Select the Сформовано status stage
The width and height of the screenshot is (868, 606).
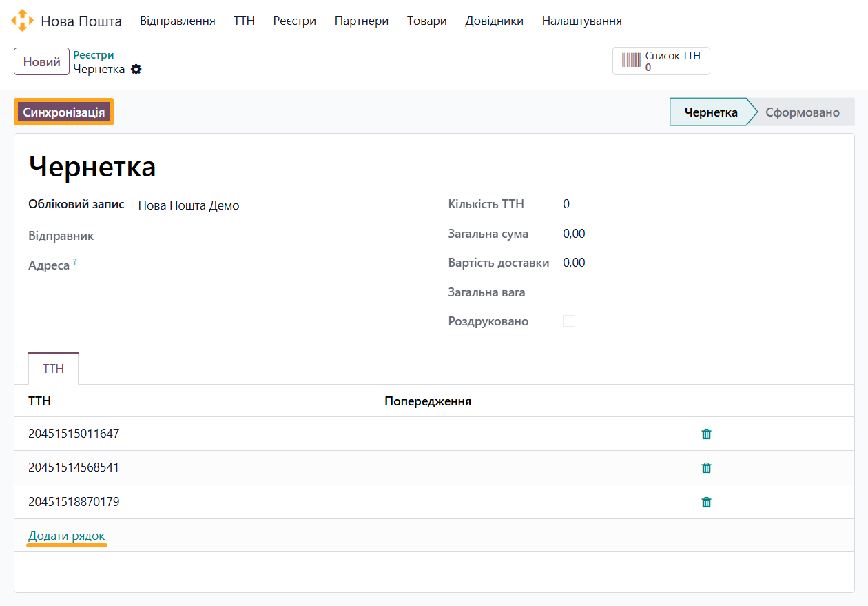click(x=803, y=112)
